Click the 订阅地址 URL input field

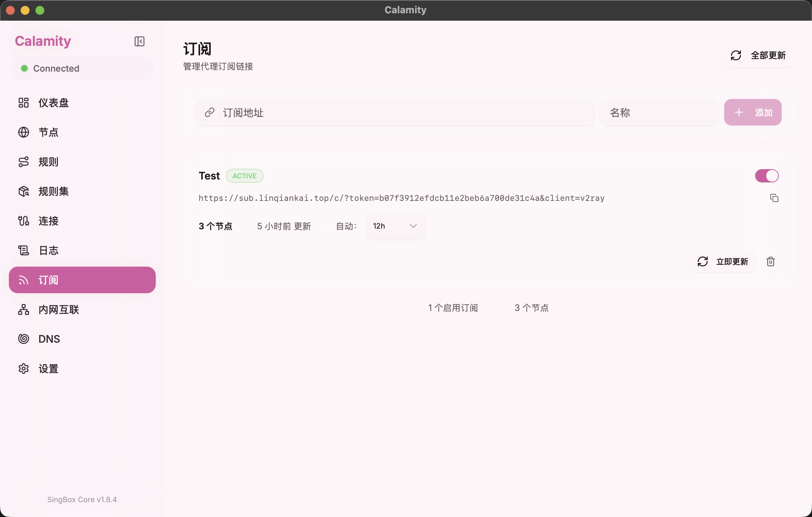point(394,112)
